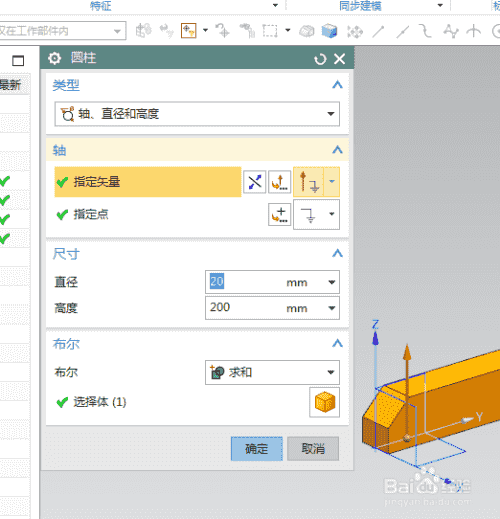This screenshot has width=500, height=519.
Task: Click the second green check in left panel
Action: [x=5, y=200]
